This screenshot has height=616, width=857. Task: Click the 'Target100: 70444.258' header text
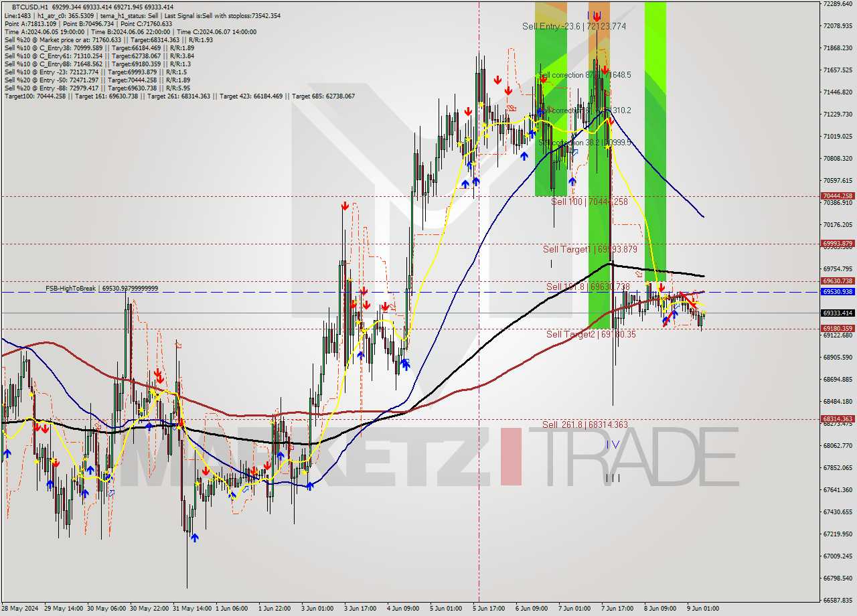[x=35, y=96]
